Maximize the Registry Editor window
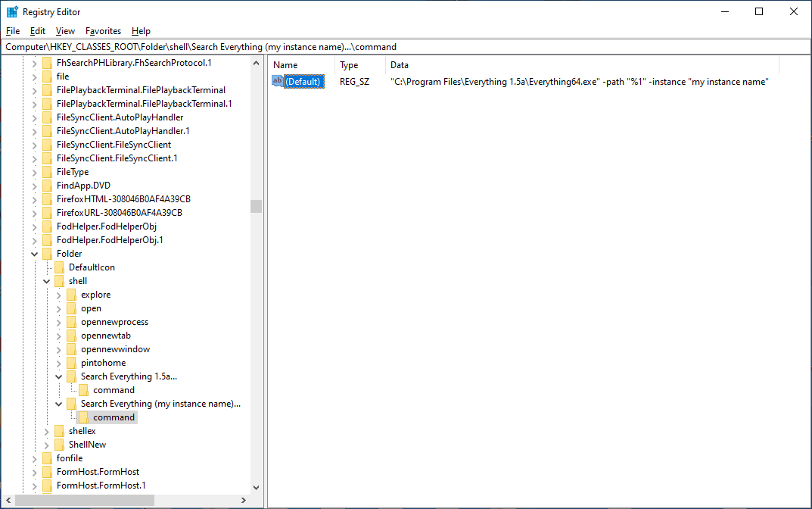The image size is (812, 509). coord(759,11)
